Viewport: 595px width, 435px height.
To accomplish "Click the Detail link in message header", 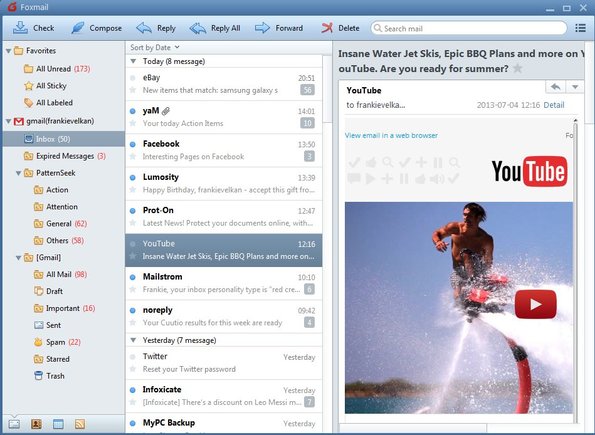I will [x=554, y=105].
